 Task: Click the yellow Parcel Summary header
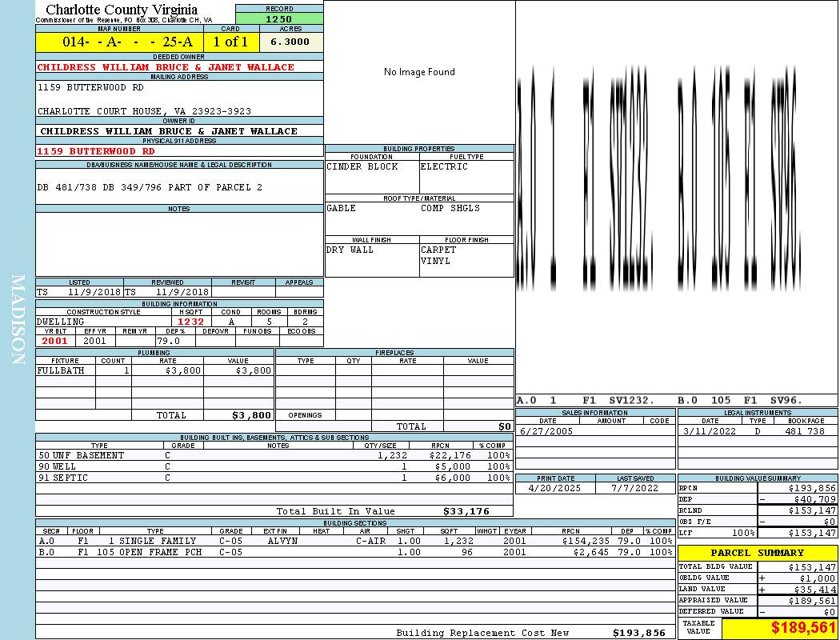(x=758, y=553)
